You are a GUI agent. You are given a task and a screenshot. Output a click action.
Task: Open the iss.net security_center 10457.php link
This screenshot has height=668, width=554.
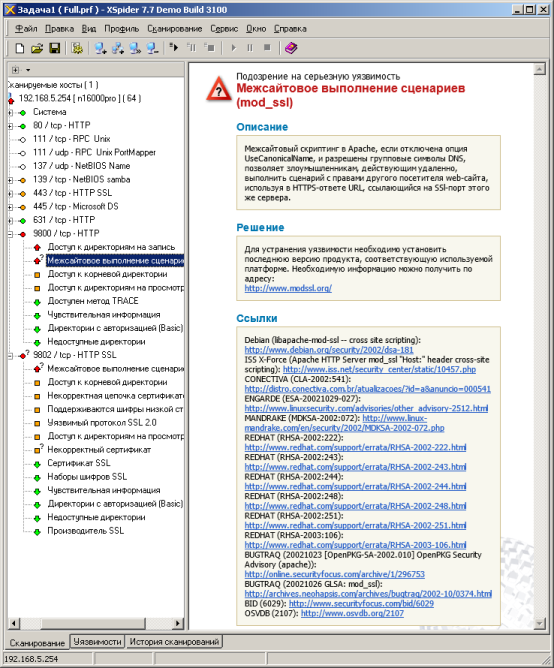379,369
